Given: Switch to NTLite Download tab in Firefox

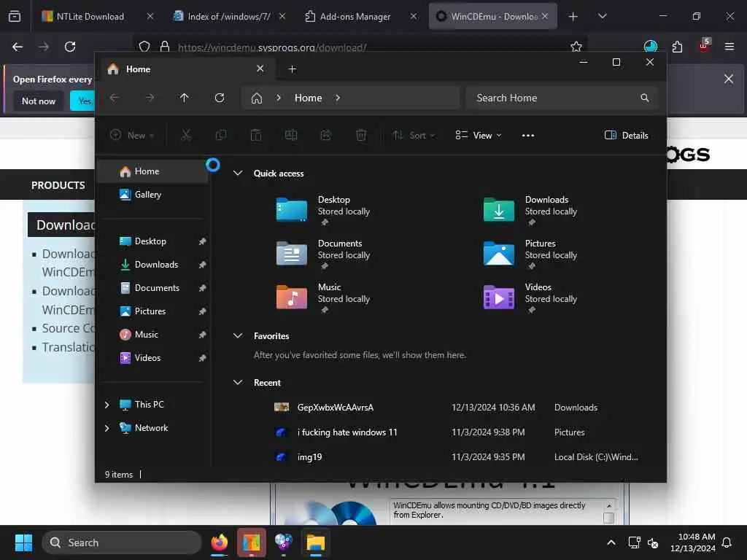Looking at the screenshot, I should (x=98, y=16).
